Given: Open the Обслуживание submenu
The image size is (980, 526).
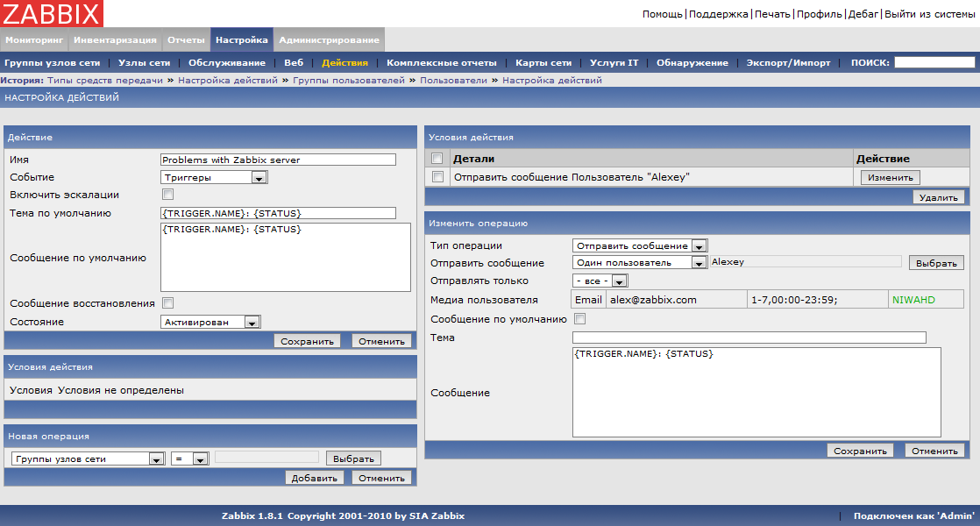Looking at the screenshot, I should [x=227, y=62].
